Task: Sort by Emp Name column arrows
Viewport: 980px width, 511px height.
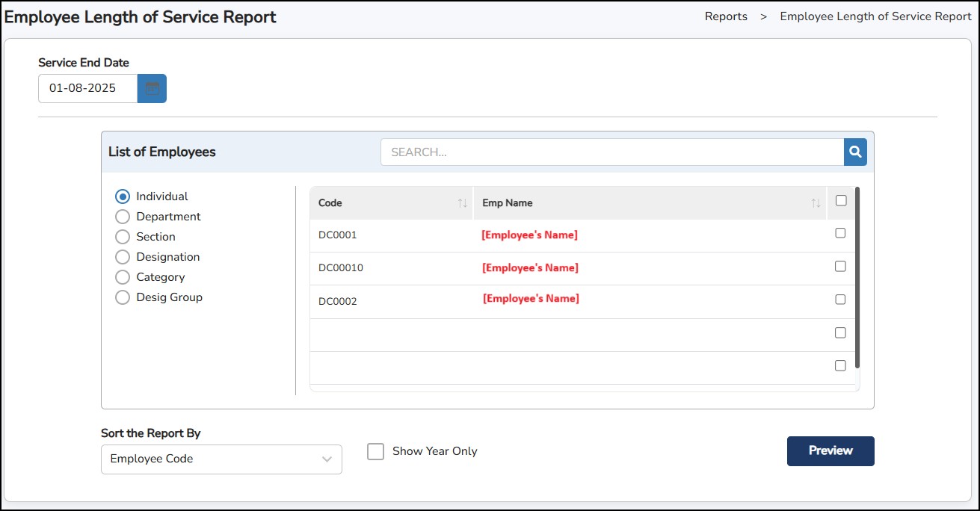Action: pyautogui.click(x=816, y=203)
